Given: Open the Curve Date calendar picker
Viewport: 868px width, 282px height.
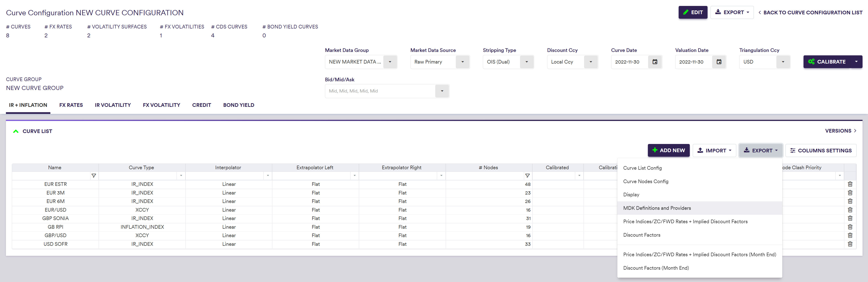Looking at the screenshot, I should pos(655,62).
